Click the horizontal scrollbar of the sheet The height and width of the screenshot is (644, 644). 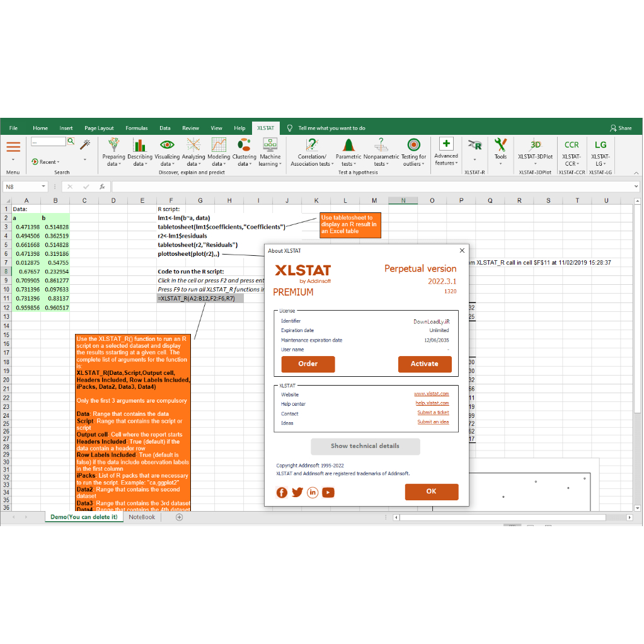tap(503, 517)
